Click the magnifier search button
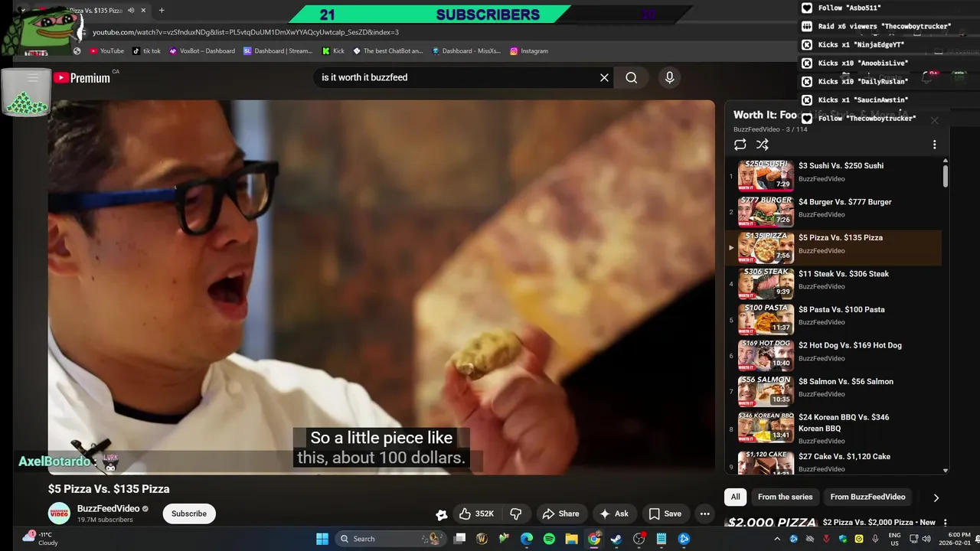 631,77
